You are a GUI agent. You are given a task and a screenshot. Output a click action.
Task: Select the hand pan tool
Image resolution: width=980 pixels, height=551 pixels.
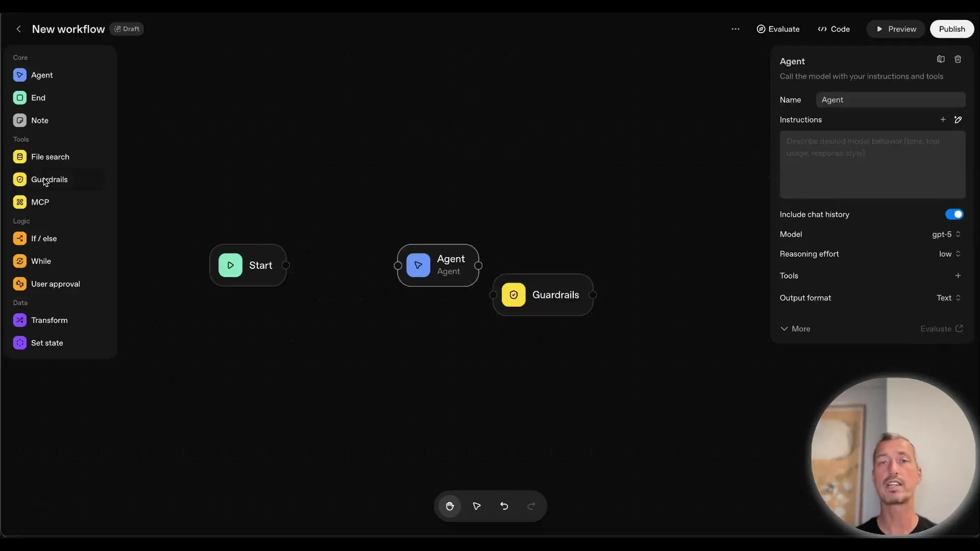pos(450,506)
